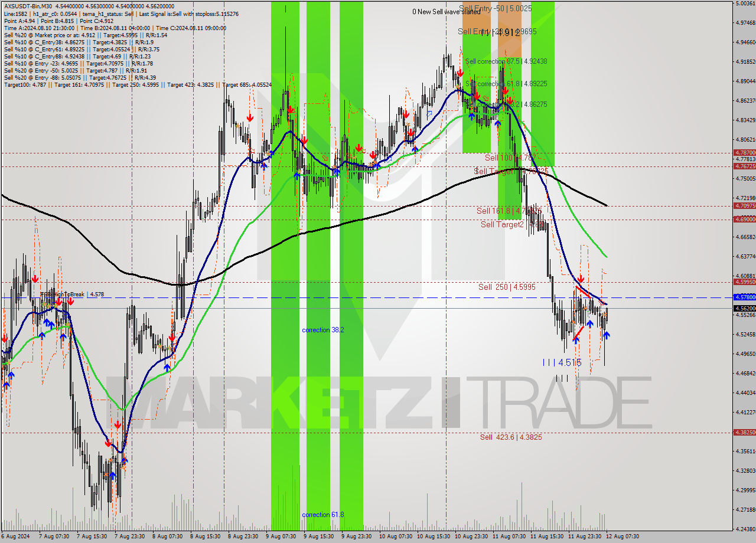The image size is (756, 543).
Task: Click the 'Sell %10 @ C_Entry61: 4.89225' line
Action: coord(80,50)
